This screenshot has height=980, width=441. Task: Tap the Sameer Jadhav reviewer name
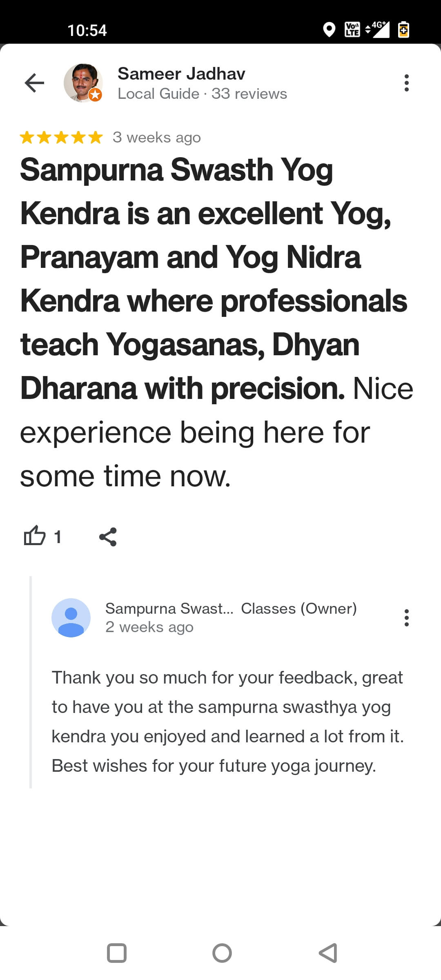181,74
